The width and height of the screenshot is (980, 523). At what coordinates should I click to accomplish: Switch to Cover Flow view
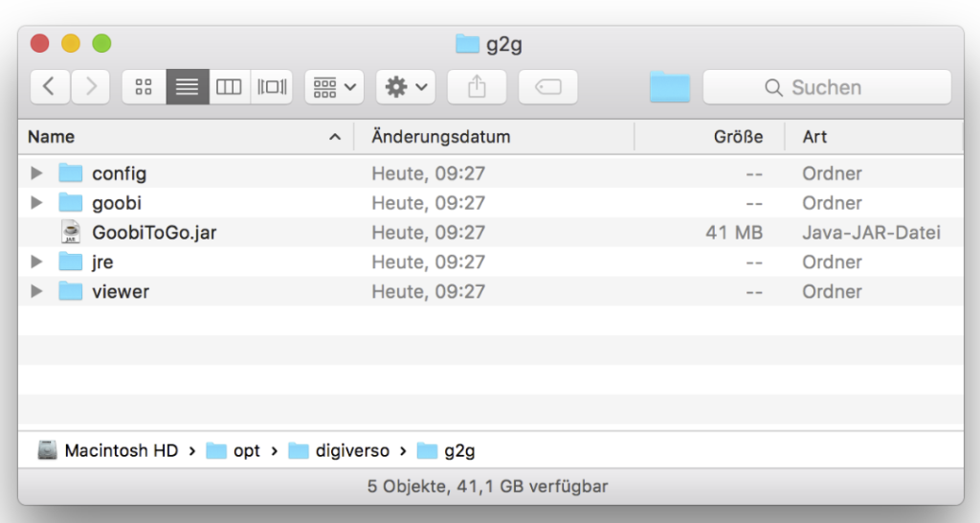pyautogui.click(x=271, y=87)
